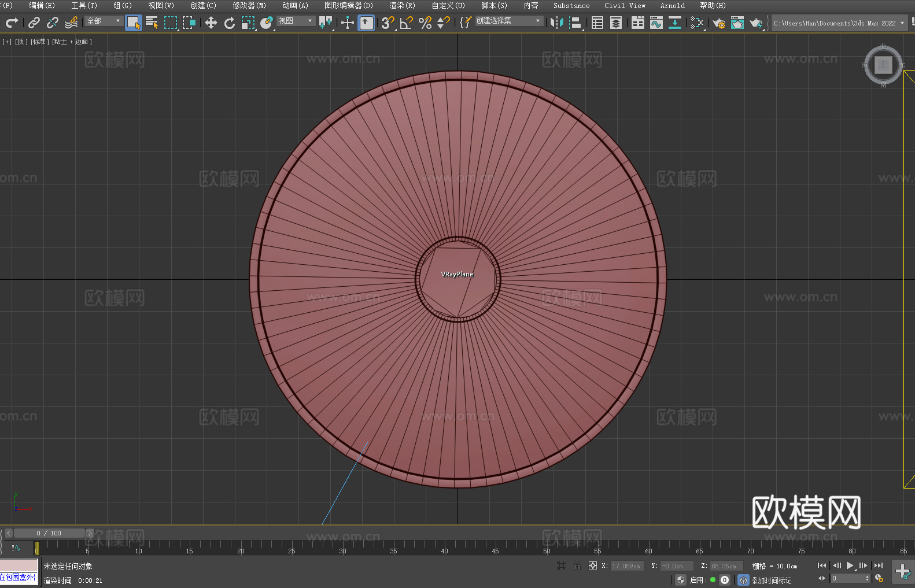Open the 渲染(R) menu
Screen dimensions: 915x588
[403, 5]
